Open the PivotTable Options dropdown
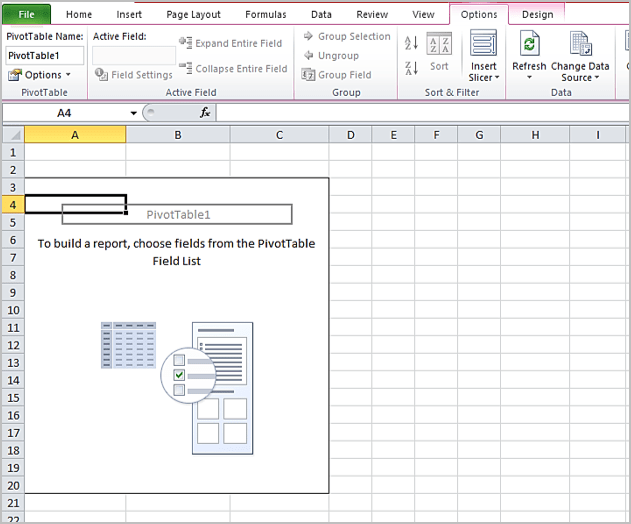Image resolution: width=631 pixels, height=524 pixels. [x=40, y=75]
